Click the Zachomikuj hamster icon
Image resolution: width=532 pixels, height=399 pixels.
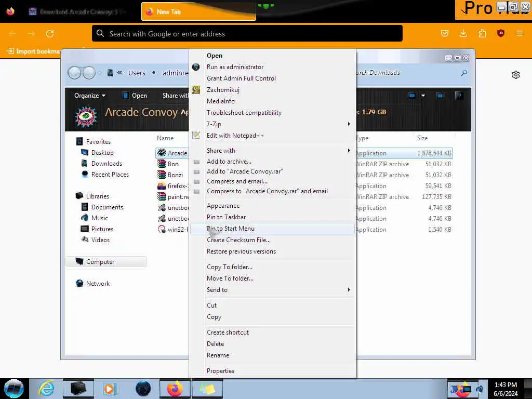pos(196,89)
